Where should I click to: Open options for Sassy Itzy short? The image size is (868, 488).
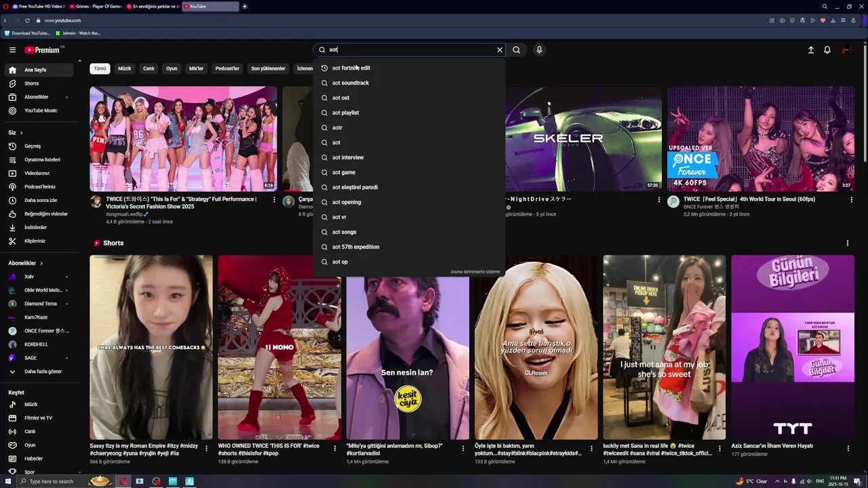tap(206, 449)
